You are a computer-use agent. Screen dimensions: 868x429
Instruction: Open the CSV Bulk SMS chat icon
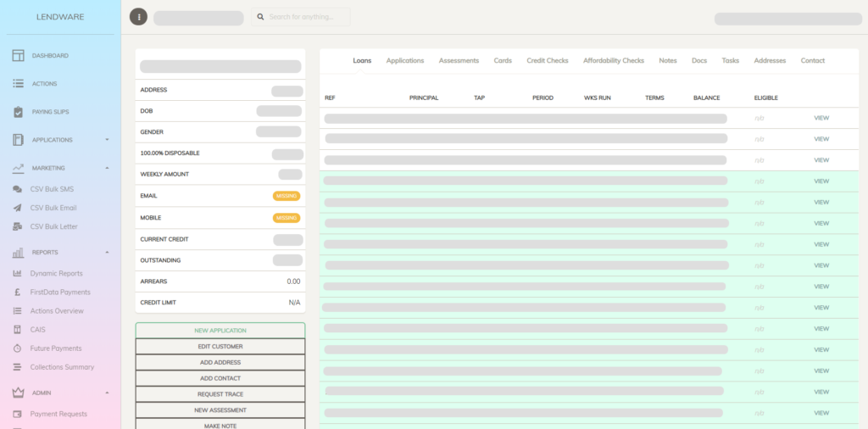tap(17, 189)
